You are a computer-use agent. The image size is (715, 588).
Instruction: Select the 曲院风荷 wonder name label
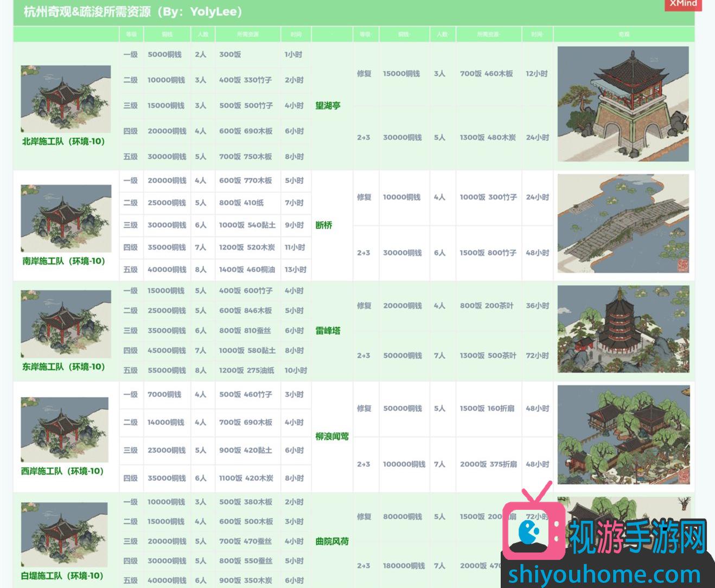(x=331, y=541)
